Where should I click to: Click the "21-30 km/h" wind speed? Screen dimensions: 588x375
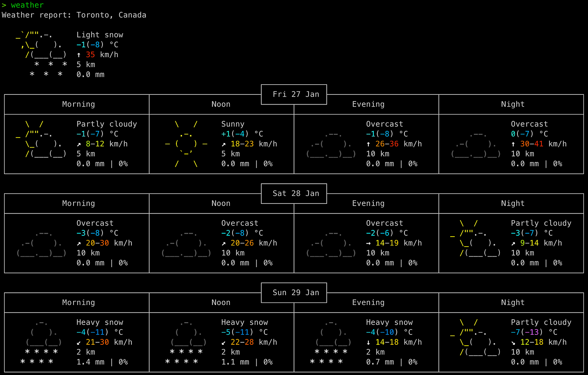[109, 342]
